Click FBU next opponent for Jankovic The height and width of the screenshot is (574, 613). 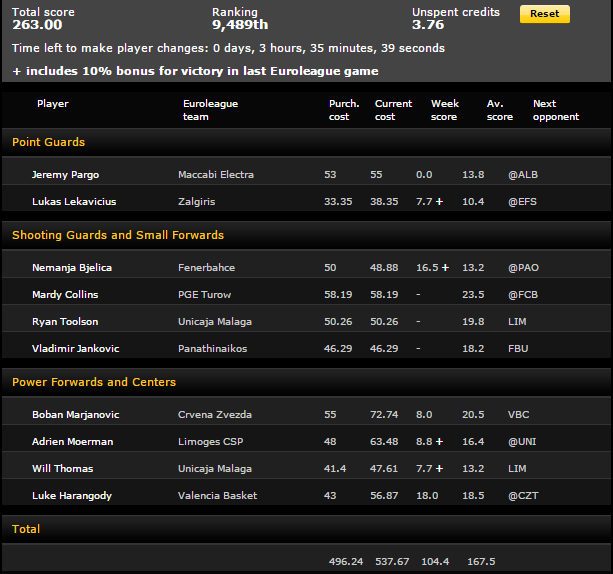tap(518, 349)
